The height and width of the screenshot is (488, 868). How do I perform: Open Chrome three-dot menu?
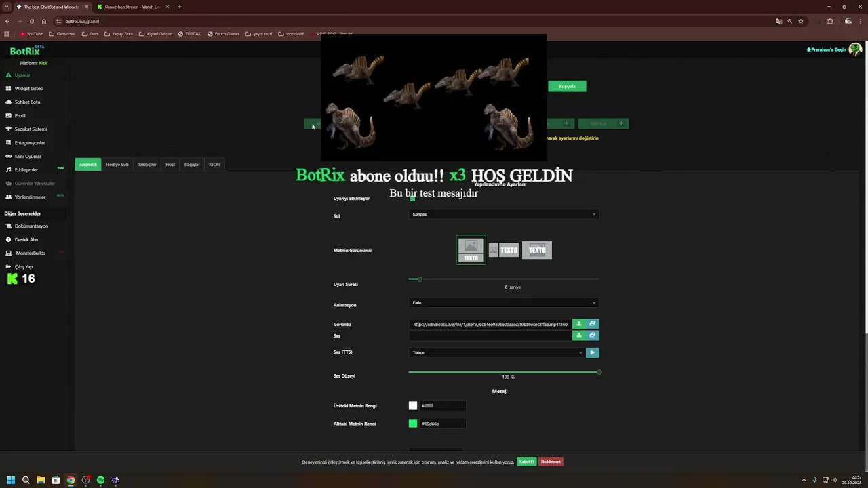pyautogui.click(x=861, y=21)
